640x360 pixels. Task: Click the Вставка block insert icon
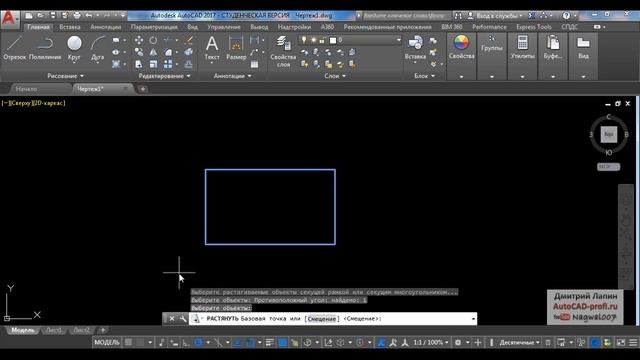pyautogui.click(x=415, y=47)
